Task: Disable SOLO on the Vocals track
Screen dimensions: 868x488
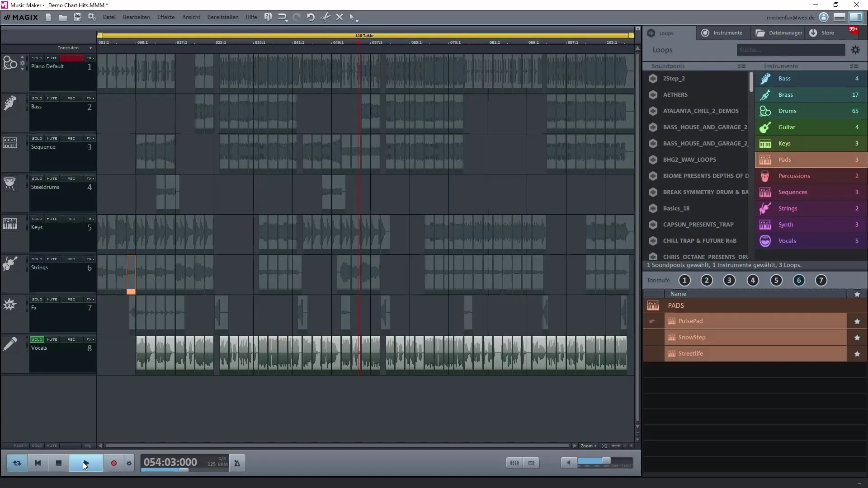Action: click(37, 340)
